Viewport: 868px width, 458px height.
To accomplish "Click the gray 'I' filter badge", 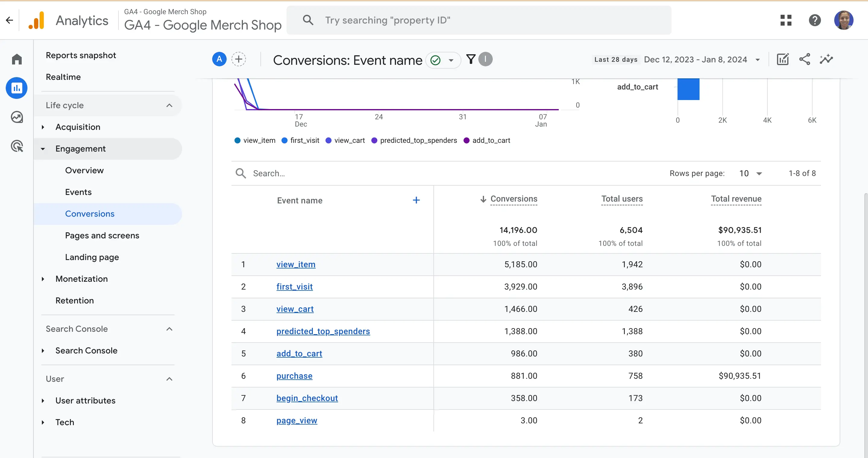I will [x=485, y=59].
